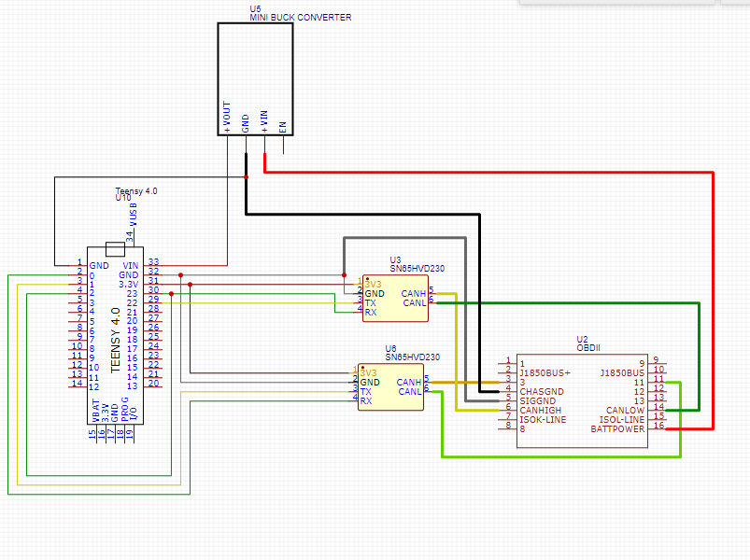Click the junction dot below buck converter GND

click(x=246, y=176)
